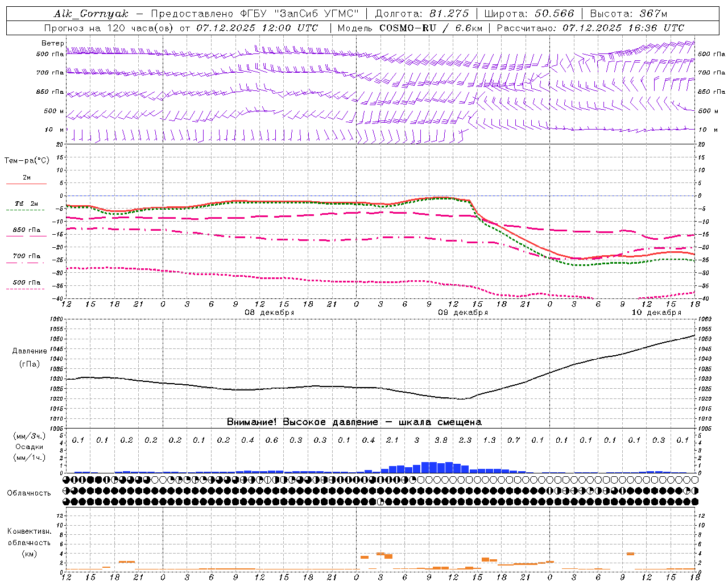Click the Ветер panel label

(52, 43)
